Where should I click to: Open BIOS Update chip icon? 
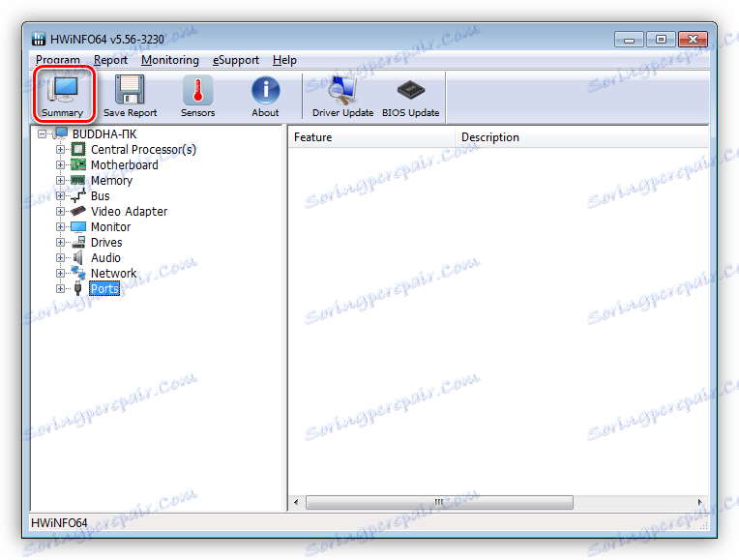pos(410,90)
